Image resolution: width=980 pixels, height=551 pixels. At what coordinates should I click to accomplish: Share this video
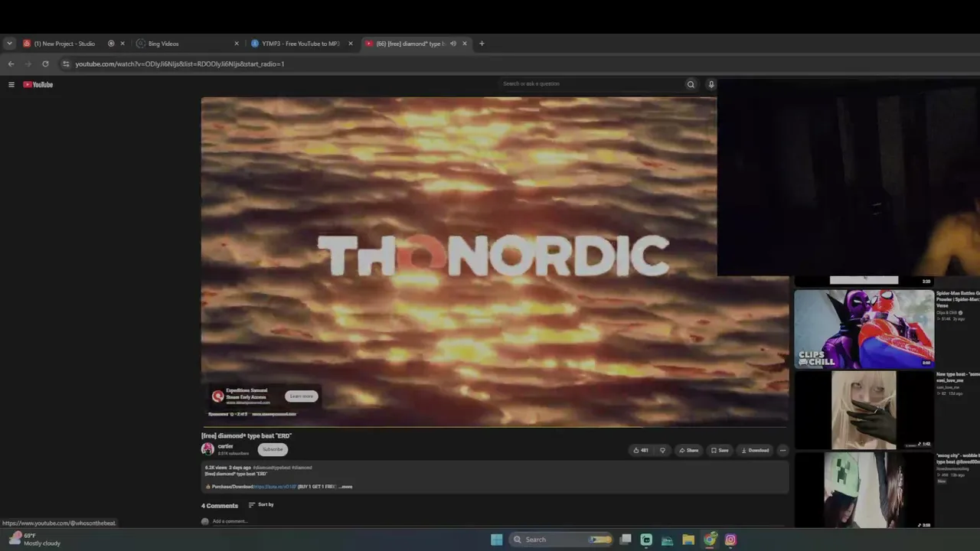pyautogui.click(x=688, y=450)
